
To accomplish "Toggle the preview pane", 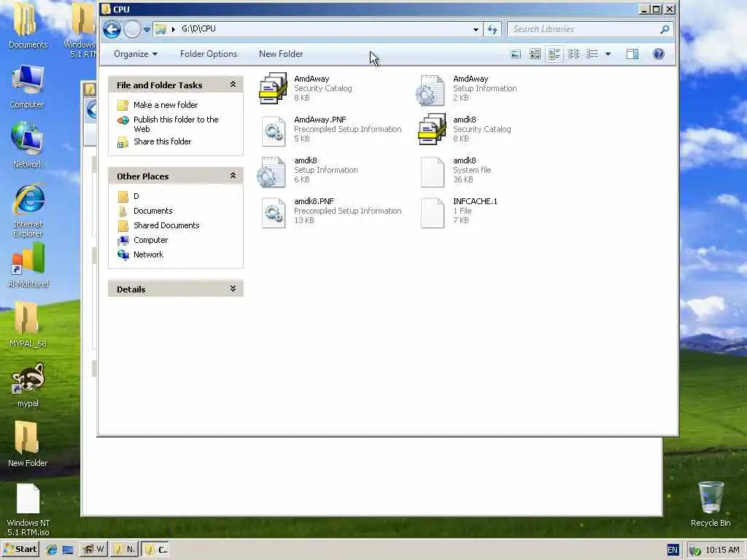I will 632,54.
